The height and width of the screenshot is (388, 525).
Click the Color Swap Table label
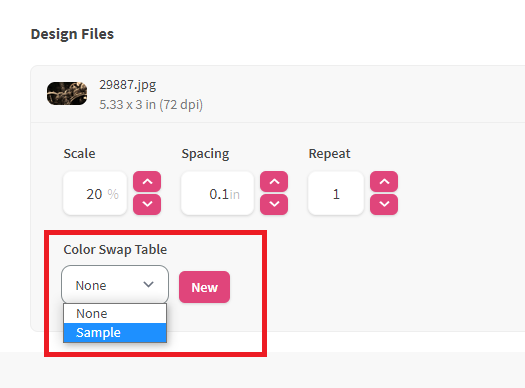[115, 250]
